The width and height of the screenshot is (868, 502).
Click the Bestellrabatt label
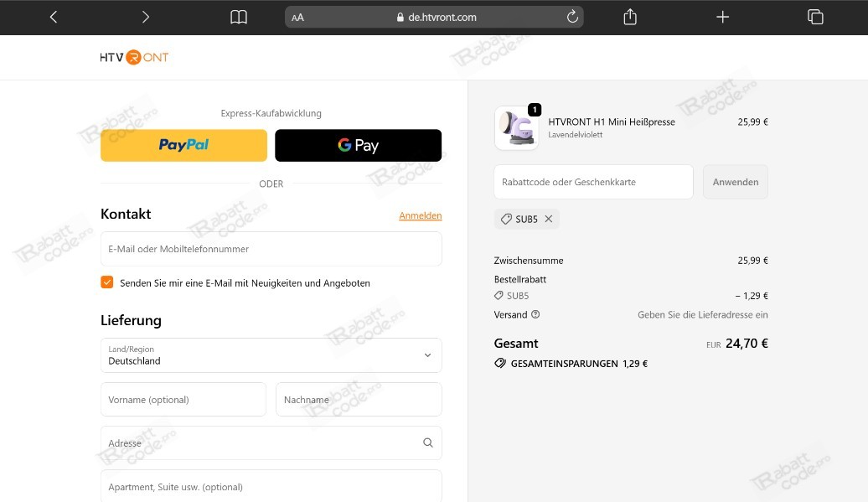click(519, 280)
